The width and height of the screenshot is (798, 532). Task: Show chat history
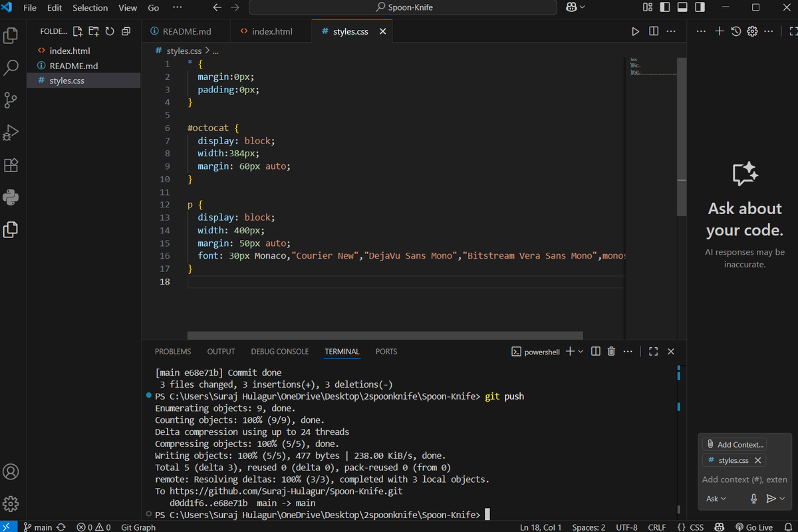tap(736, 31)
